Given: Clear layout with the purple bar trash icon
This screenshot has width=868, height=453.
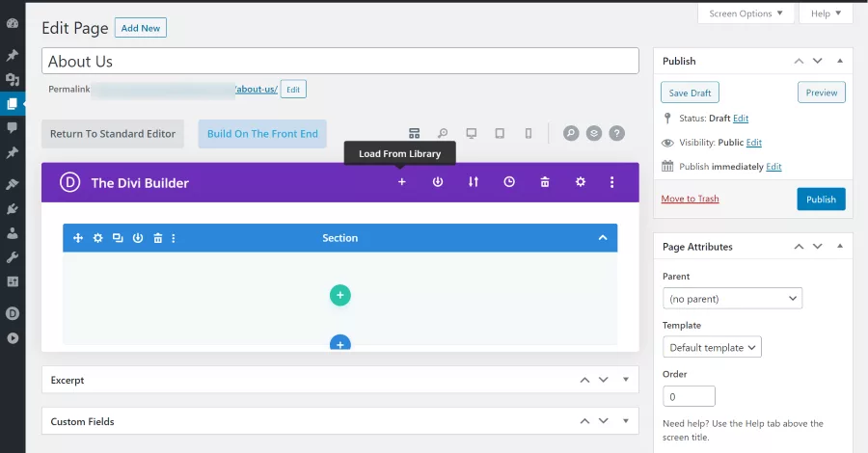Looking at the screenshot, I should (x=545, y=182).
